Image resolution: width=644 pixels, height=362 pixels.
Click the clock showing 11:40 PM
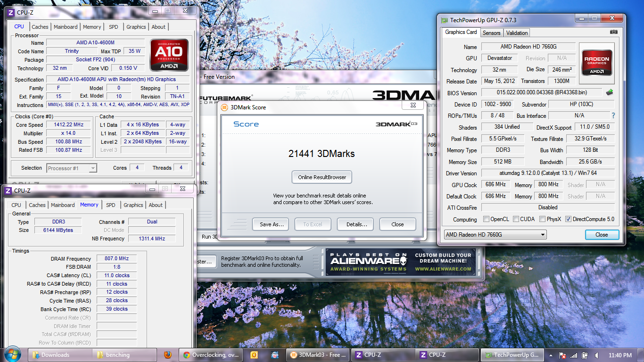tap(620, 355)
